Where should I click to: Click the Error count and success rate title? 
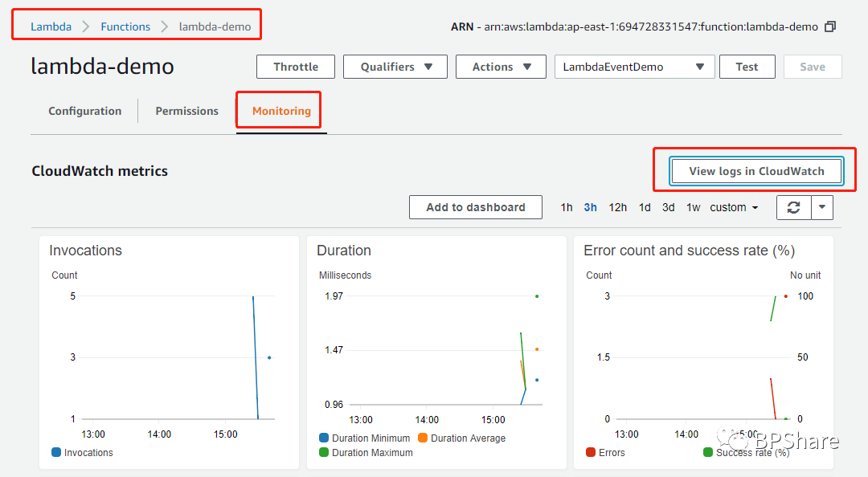[x=690, y=251]
